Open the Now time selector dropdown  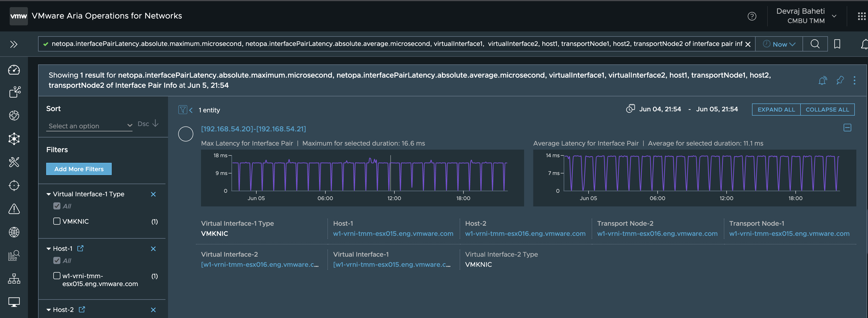click(779, 44)
